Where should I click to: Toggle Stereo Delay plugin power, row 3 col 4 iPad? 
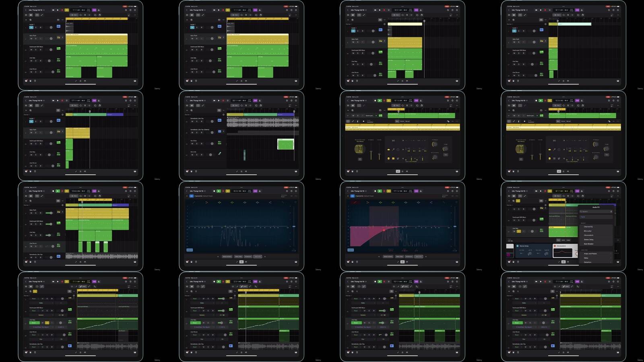517,246
